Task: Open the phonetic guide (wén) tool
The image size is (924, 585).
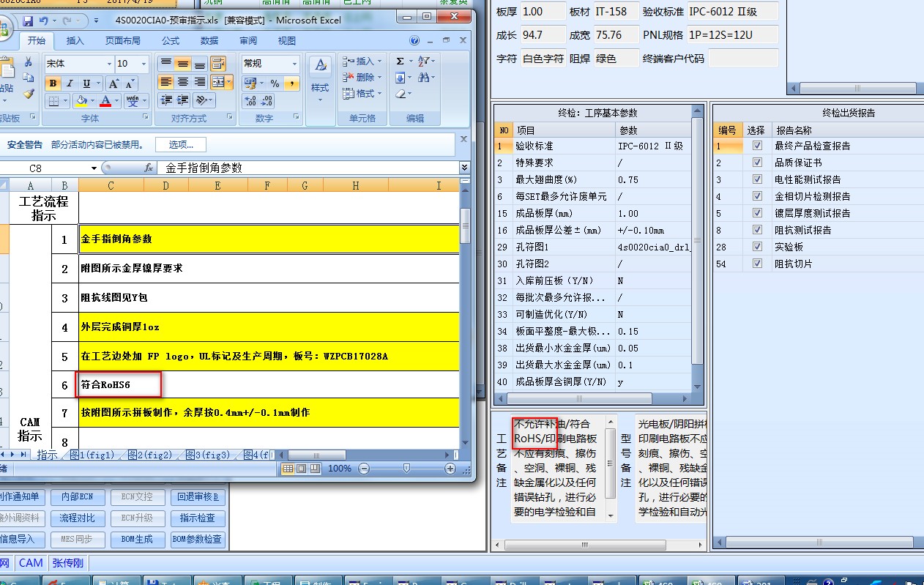Action: [x=133, y=100]
